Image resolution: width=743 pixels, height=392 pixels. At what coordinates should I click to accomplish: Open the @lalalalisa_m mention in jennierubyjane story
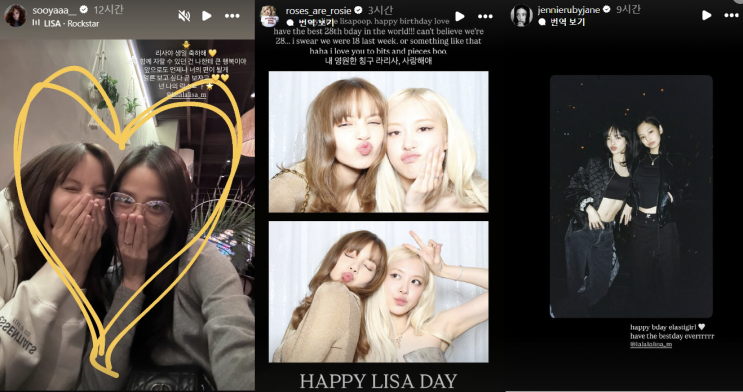651,345
